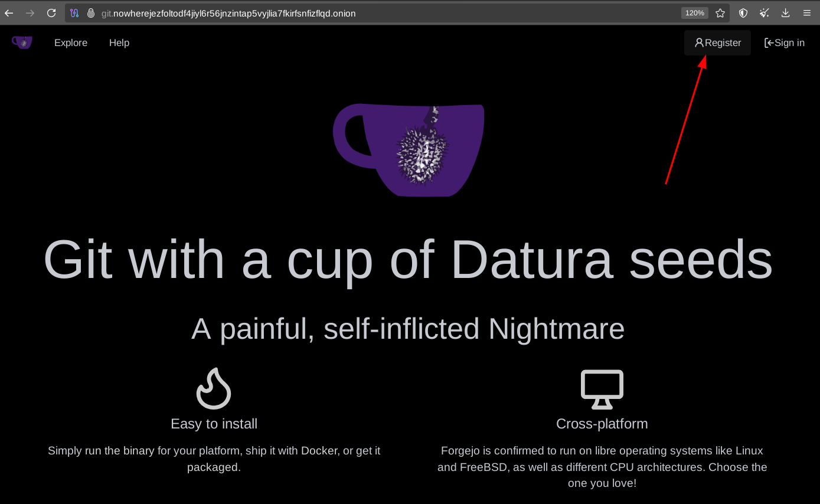Click the "Easy to install" heading

[x=214, y=424]
